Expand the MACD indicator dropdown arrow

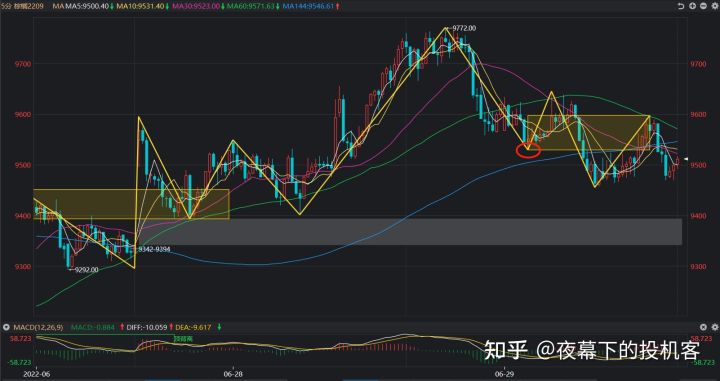[x=6, y=327]
